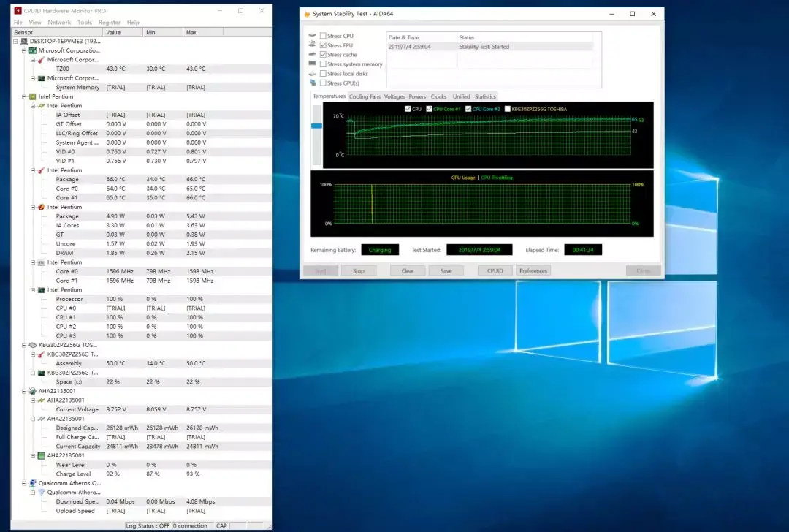The width and height of the screenshot is (789, 532).
Task: Click the Stress system memory module icon
Action: point(312,64)
